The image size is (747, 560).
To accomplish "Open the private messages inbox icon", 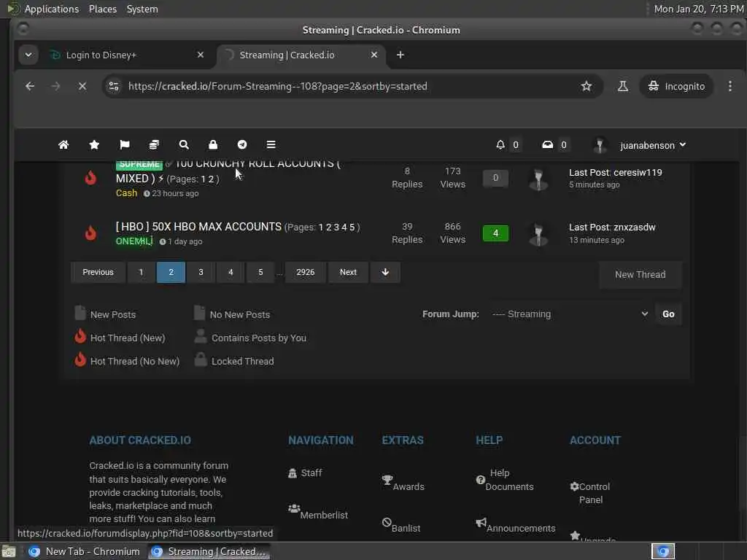I will click(x=547, y=145).
